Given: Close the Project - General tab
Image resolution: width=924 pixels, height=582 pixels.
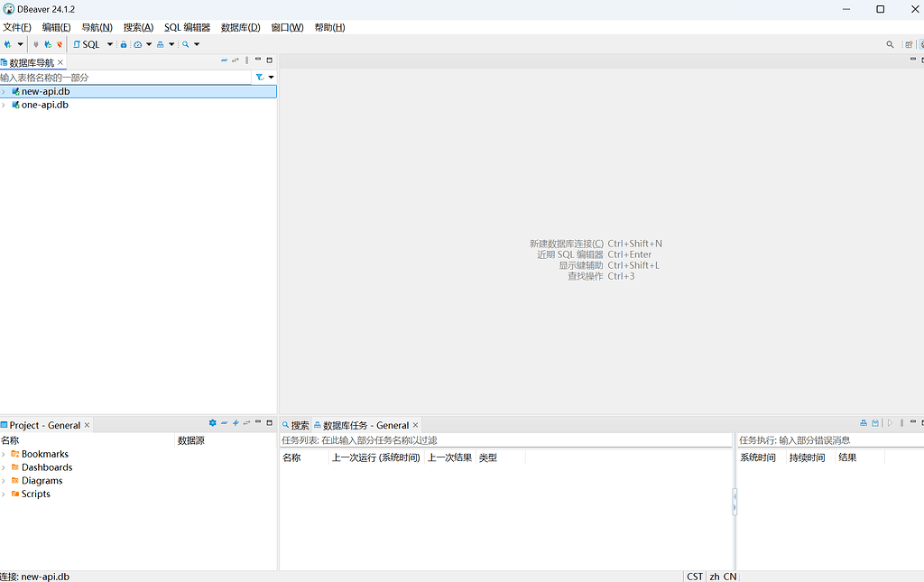Looking at the screenshot, I should pos(87,425).
